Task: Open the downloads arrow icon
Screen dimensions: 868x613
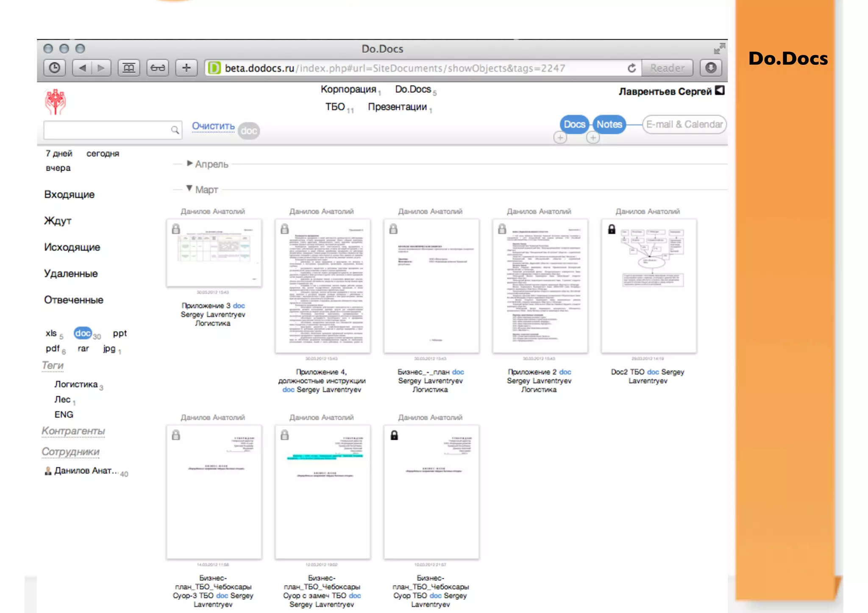Action: pyautogui.click(x=711, y=68)
